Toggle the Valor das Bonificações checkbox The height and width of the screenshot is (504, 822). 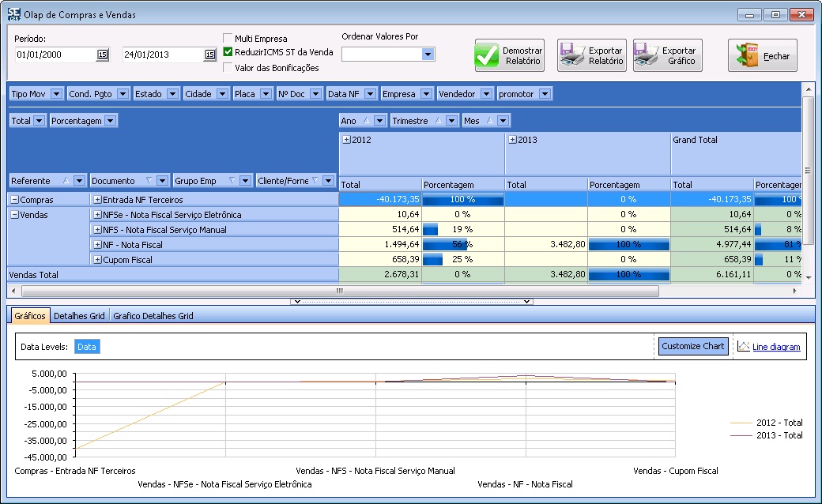pos(228,67)
